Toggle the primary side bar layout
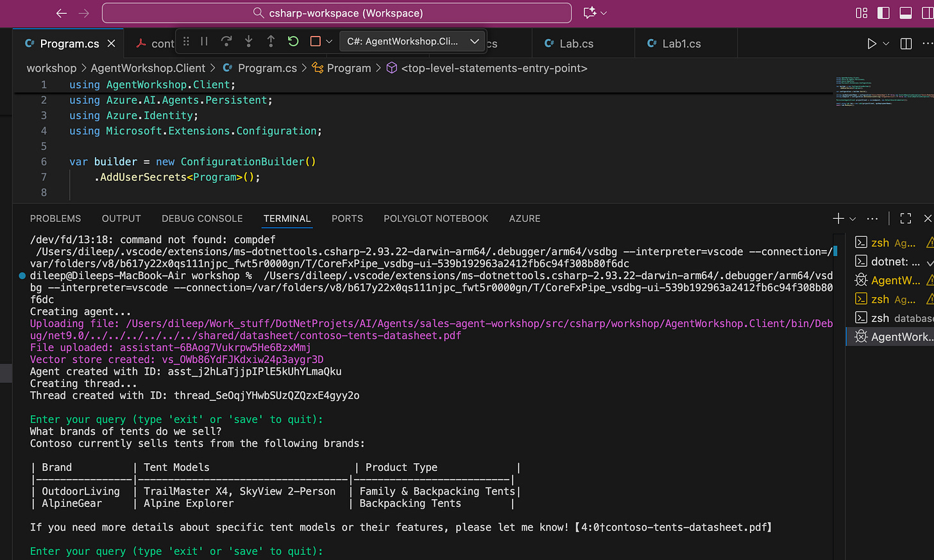Image resolution: width=934 pixels, height=560 pixels. click(x=883, y=13)
